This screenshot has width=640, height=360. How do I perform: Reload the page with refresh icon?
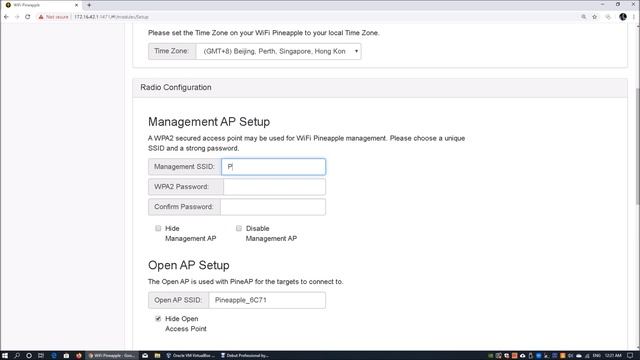(x=28, y=17)
